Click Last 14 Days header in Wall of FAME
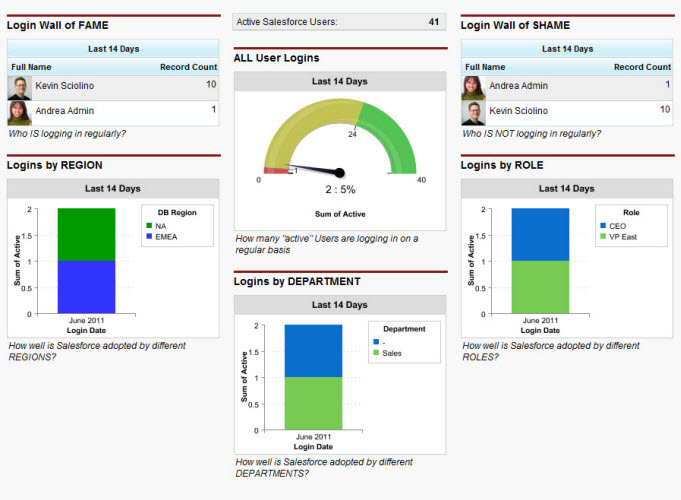This screenshot has height=500, width=681. click(113, 49)
